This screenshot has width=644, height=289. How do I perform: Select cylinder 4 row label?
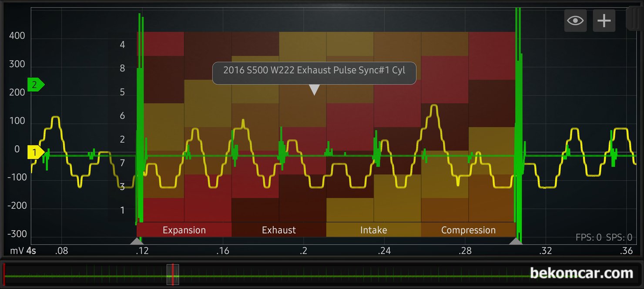(122, 45)
